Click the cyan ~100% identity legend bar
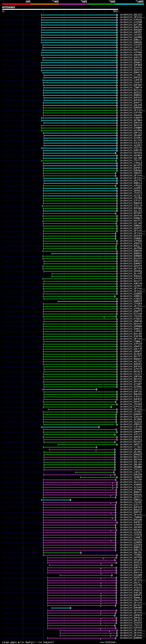The height and width of the screenshot is (644, 146). 130,4
